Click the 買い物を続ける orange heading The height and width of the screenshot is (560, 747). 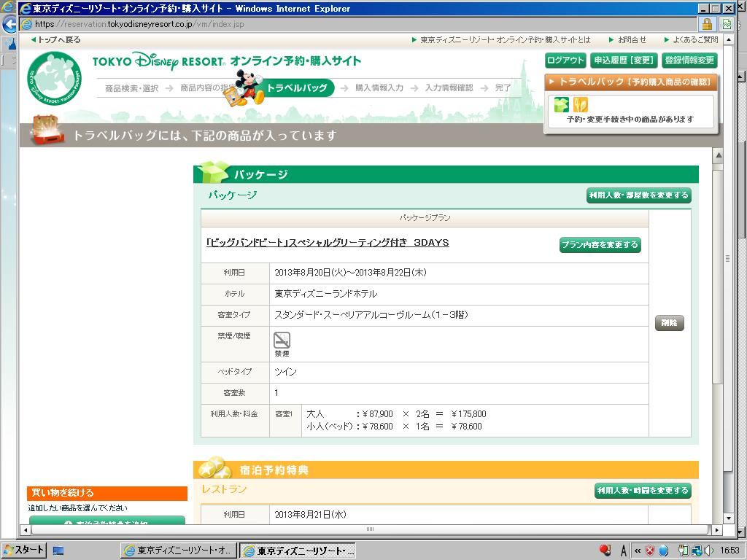coord(107,493)
